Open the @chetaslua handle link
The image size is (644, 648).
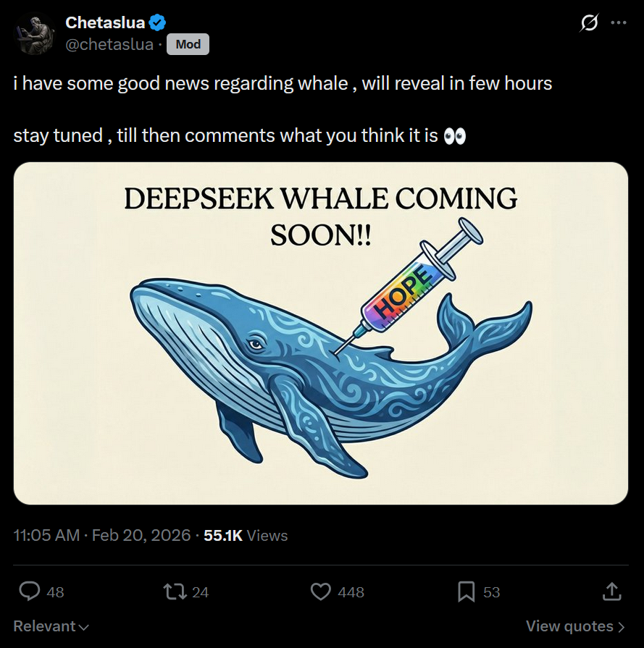click(109, 44)
